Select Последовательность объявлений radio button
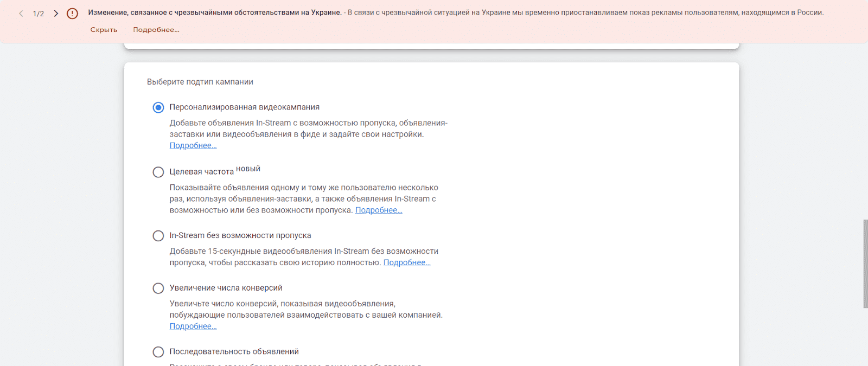Image resolution: width=868 pixels, height=366 pixels. click(x=158, y=352)
